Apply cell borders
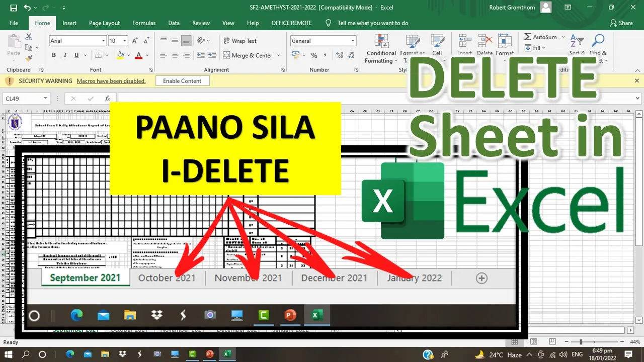The image size is (644, 362). (99, 55)
